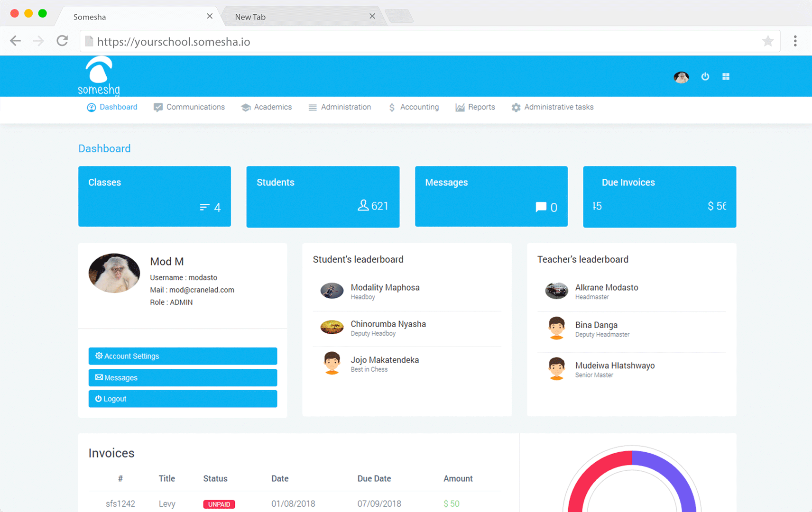The width and height of the screenshot is (812, 512).
Task: Click the browser forward arrow
Action: click(x=38, y=41)
